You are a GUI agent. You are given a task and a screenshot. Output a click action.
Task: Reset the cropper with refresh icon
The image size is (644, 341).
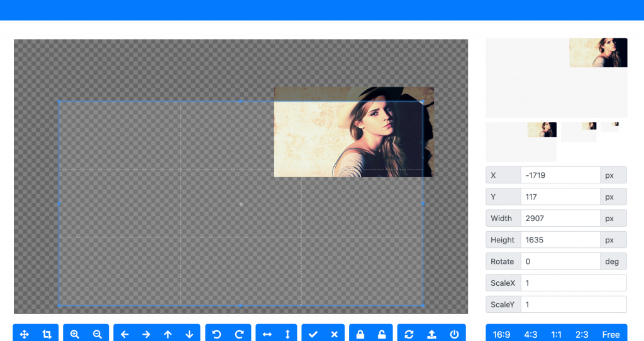coord(409,334)
